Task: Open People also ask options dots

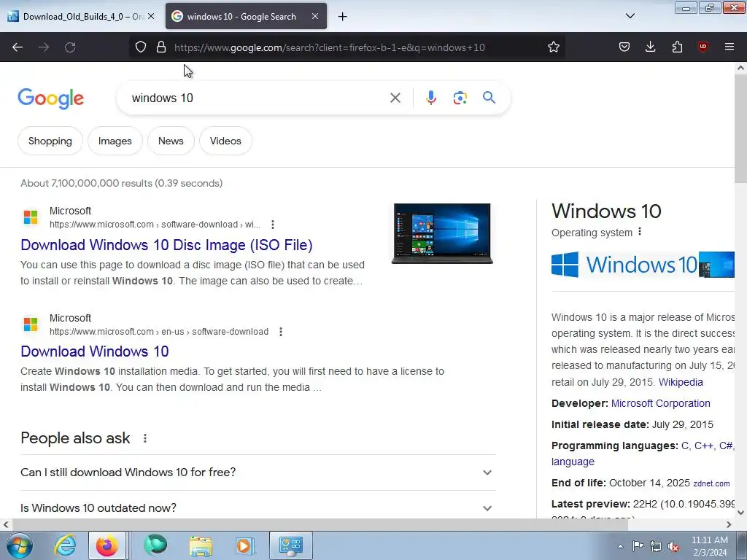Action: click(x=145, y=438)
